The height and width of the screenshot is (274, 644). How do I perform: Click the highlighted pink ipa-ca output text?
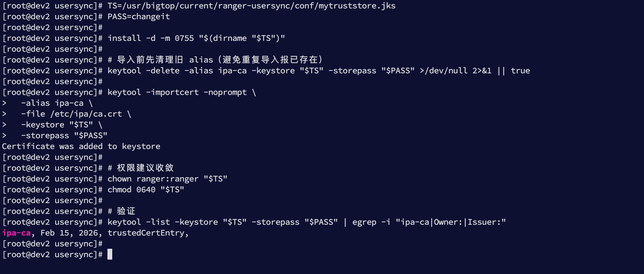pyautogui.click(x=16, y=233)
